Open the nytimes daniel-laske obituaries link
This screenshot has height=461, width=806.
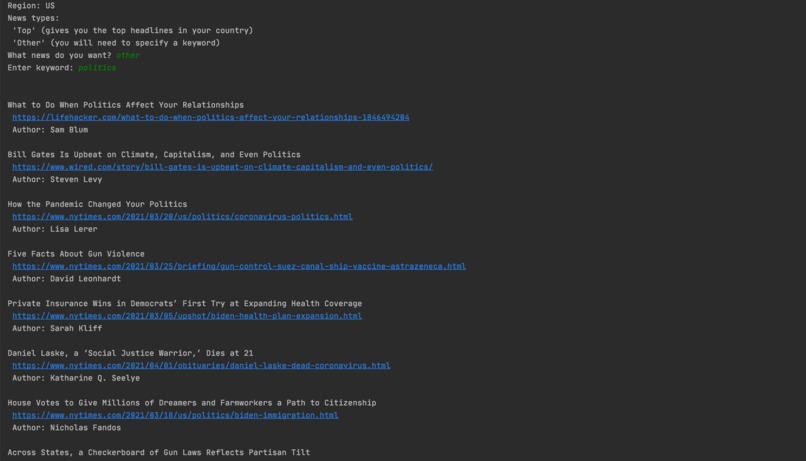click(x=201, y=365)
